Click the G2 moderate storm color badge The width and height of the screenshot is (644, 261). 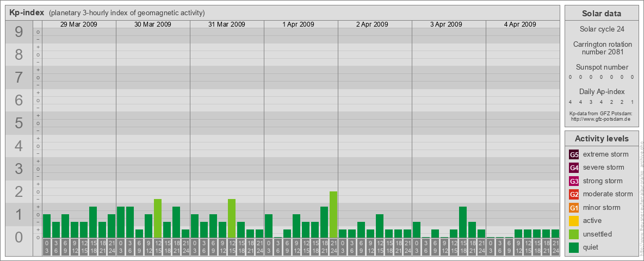tap(574, 195)
